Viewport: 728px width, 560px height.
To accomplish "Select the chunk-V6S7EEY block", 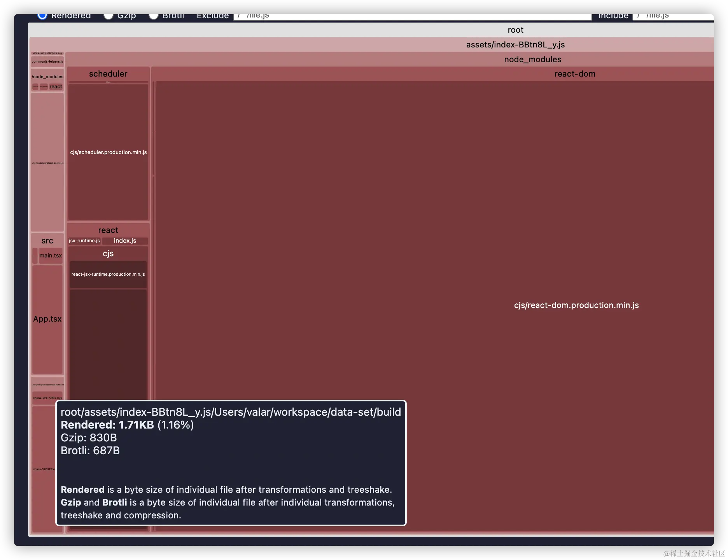I will (x=44, y=469).
